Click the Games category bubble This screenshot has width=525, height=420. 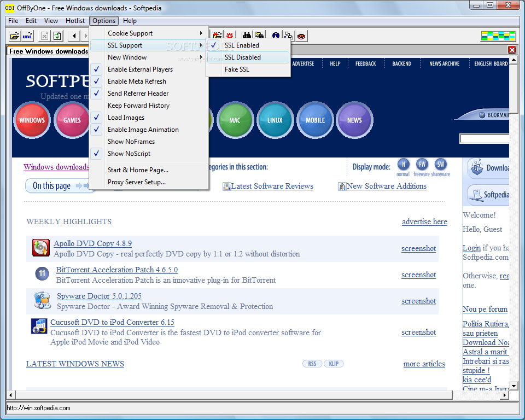[x=72, y=120]
